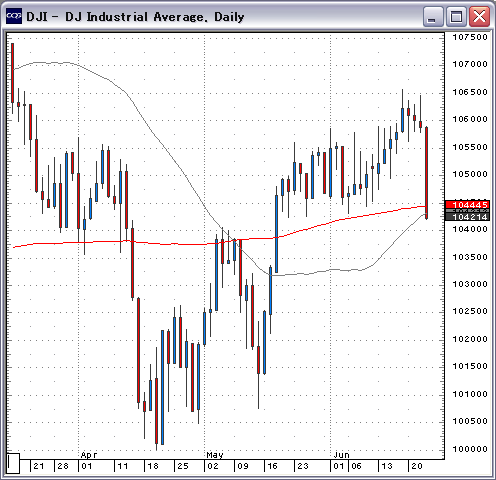Click the 102500 price axis label
Viewport: 496px width, 480px height.
470,311
